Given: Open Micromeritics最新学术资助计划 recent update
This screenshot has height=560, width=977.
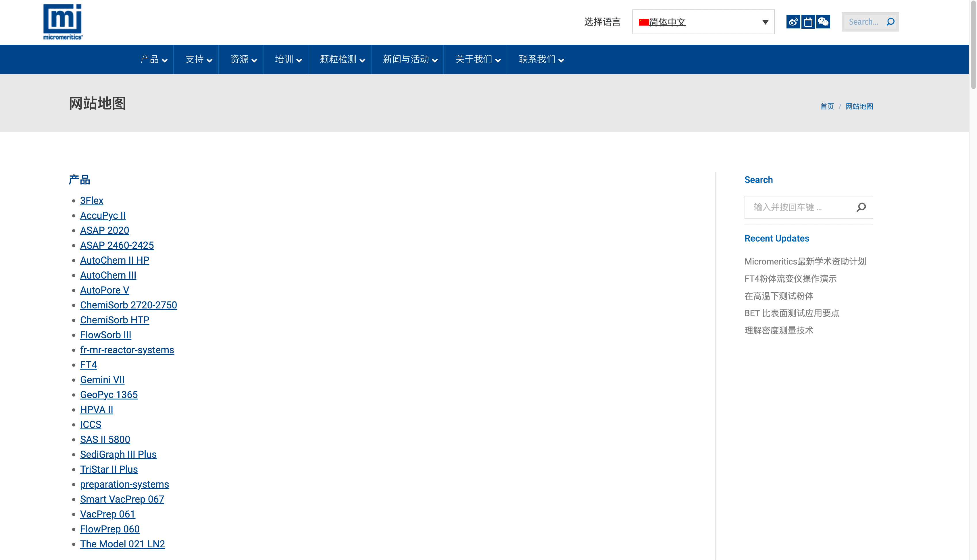Looking at the screenshot, I should coord(805,262).
